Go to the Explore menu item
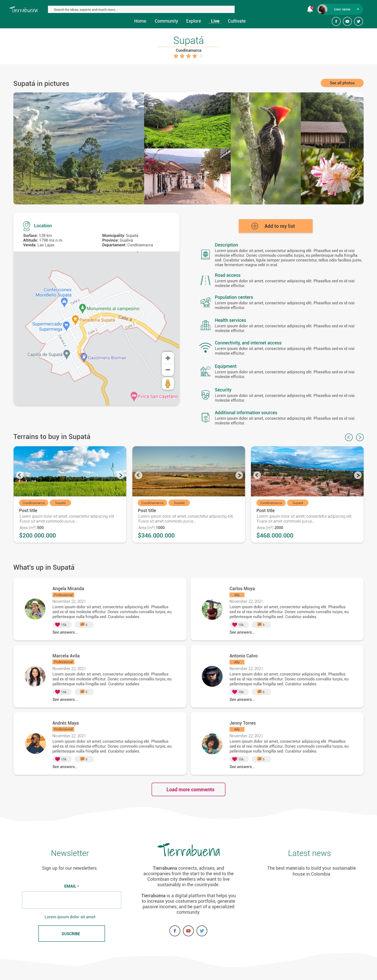 (193, 21)
